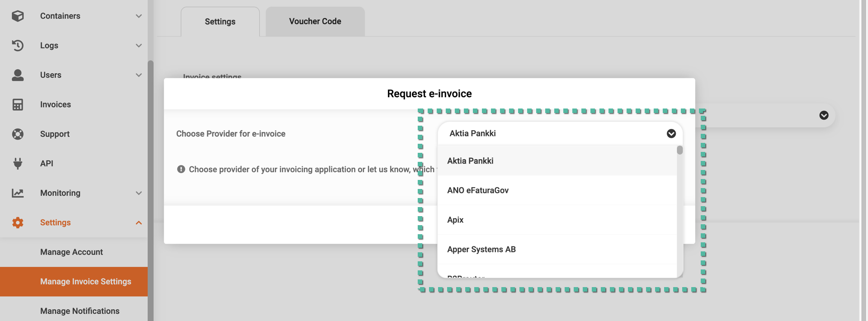Switch to the Voucher Code tab
Image resolution: width=868 pixels, height=321 pixels.
[x=315, y=21]
